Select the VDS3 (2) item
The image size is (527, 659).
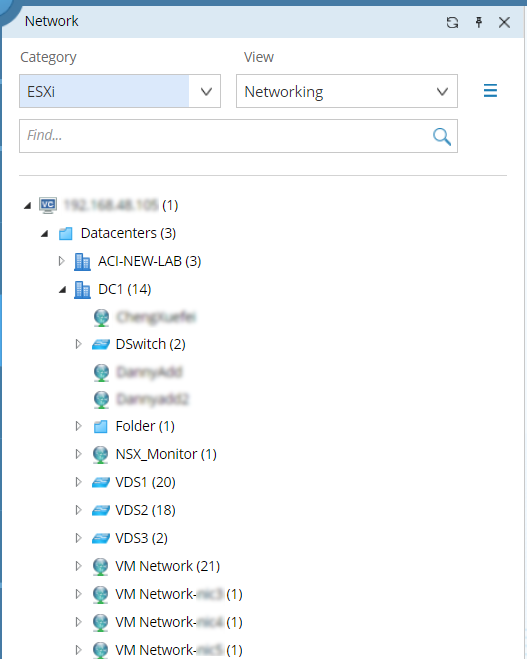(x=142, y=538)
